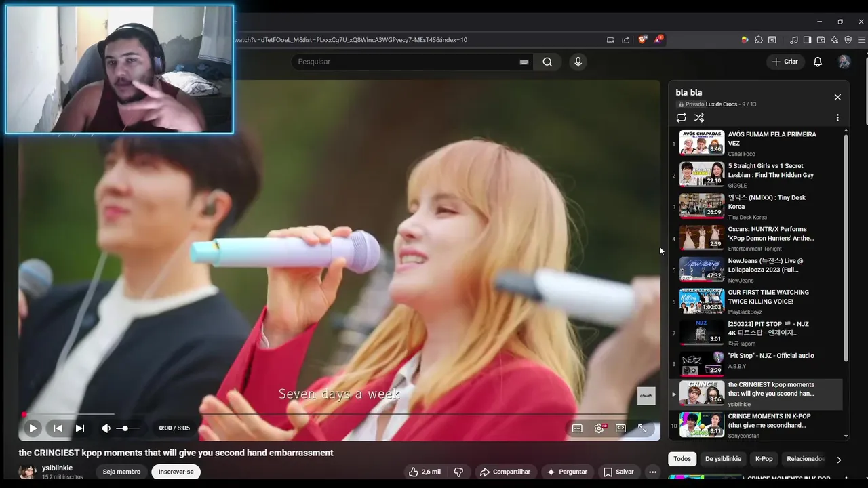Enter fullscreen mode
The height and width of the screenshot is (488, 868).
[642, 428]
